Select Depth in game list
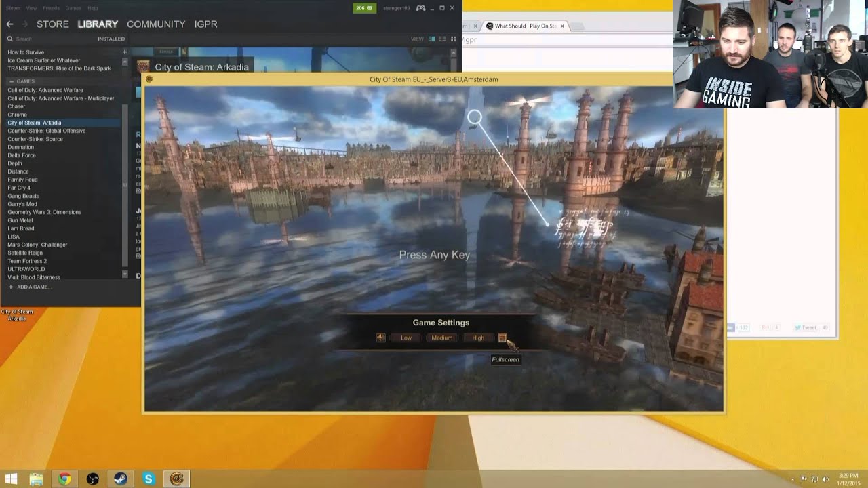Viewport: 868px width, 488px height. click(x=15, y=163)
